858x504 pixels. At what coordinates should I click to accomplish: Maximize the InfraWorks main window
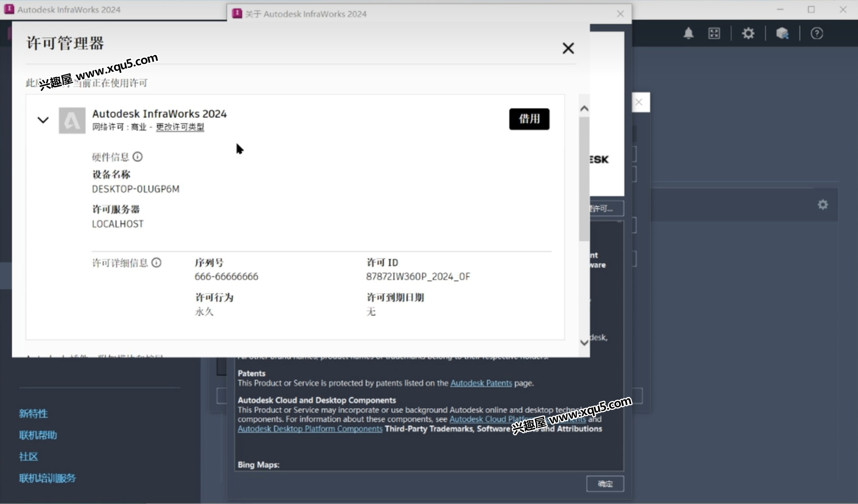tap(811, 9)
